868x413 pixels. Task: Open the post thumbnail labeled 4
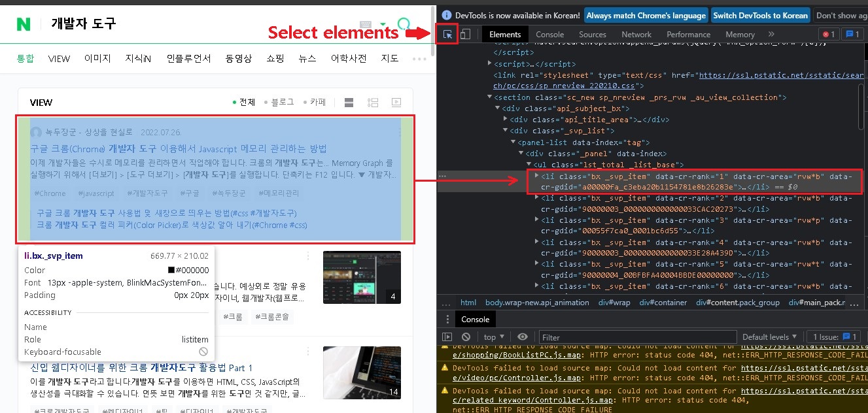(362, 278)
